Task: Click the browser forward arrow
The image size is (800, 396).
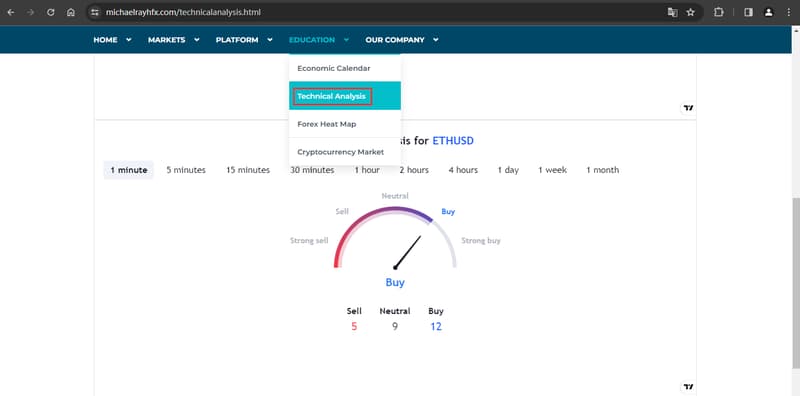Action: [31, 12]
